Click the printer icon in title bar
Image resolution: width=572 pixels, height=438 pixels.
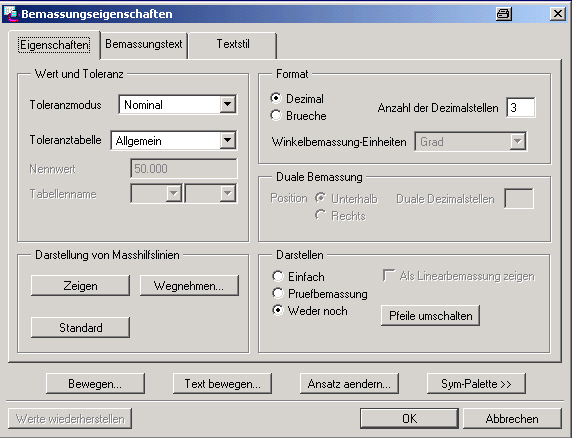[504, 14]
